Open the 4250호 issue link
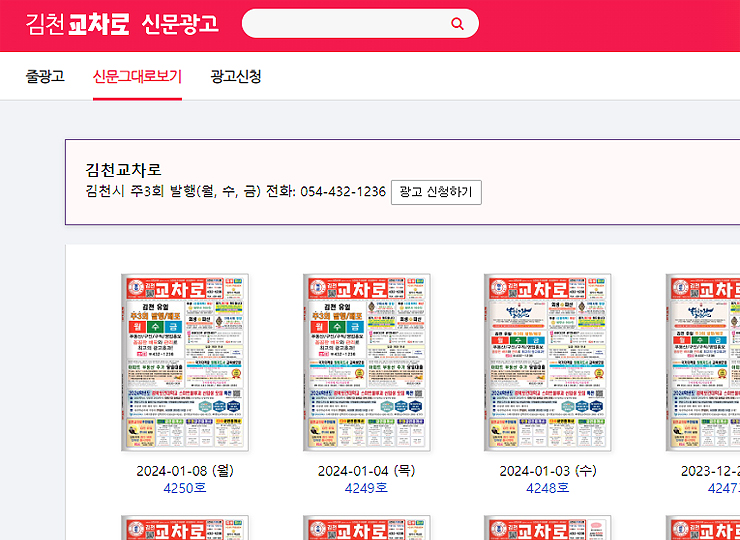The image size is (740, 540). (185, 488)
